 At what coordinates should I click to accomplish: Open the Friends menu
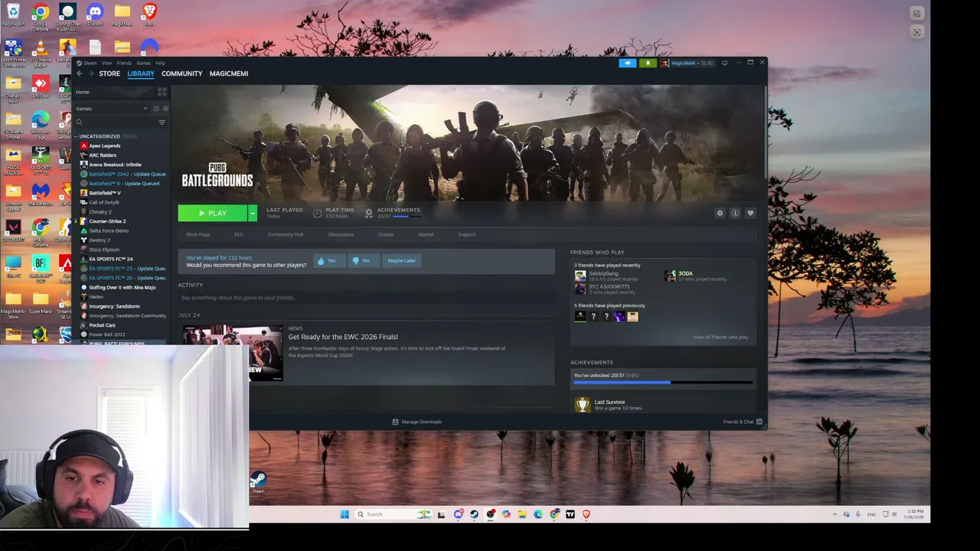pyautogui.click(x=124, y=63)
